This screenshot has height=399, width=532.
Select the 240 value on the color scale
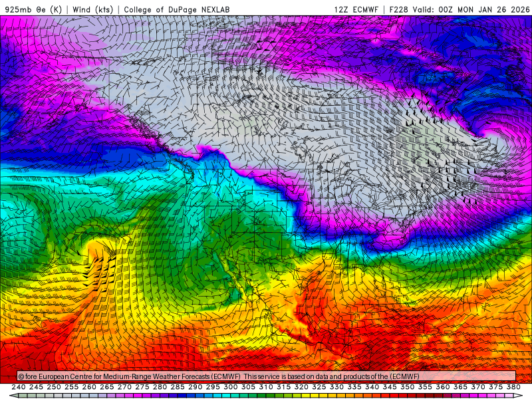click(x=19, y=387)
